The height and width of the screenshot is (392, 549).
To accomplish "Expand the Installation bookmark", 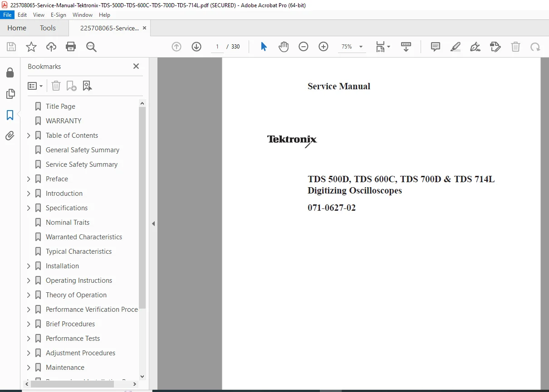I will pyautogui.click(x=29, y=266).
